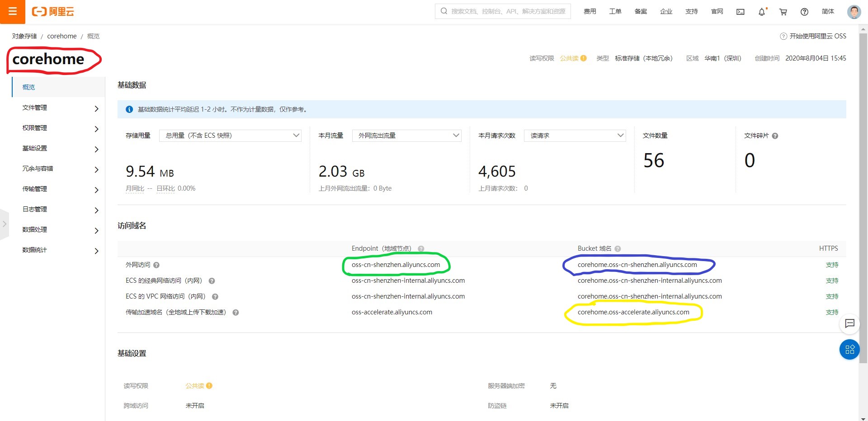Click the warning icon beside 公共读 in 基础设置
Screen dimensions: 868x421
point(209,386)
